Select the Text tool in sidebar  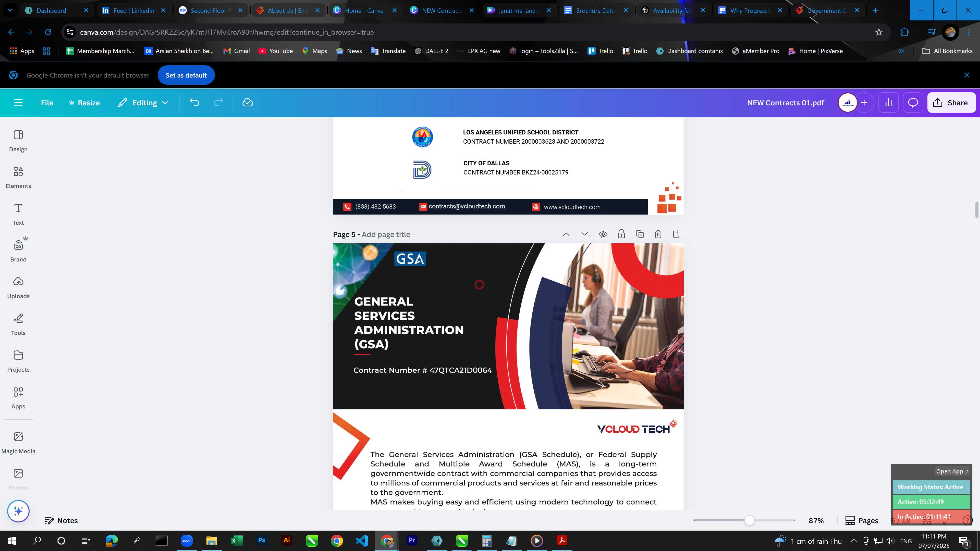click(x=18, y=215)
